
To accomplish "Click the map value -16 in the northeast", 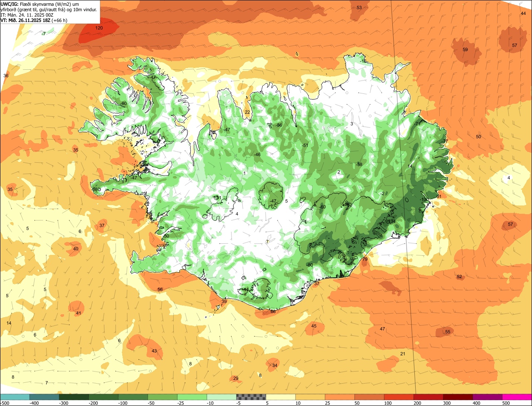I will pyautogui.click(x=363, y=61).
